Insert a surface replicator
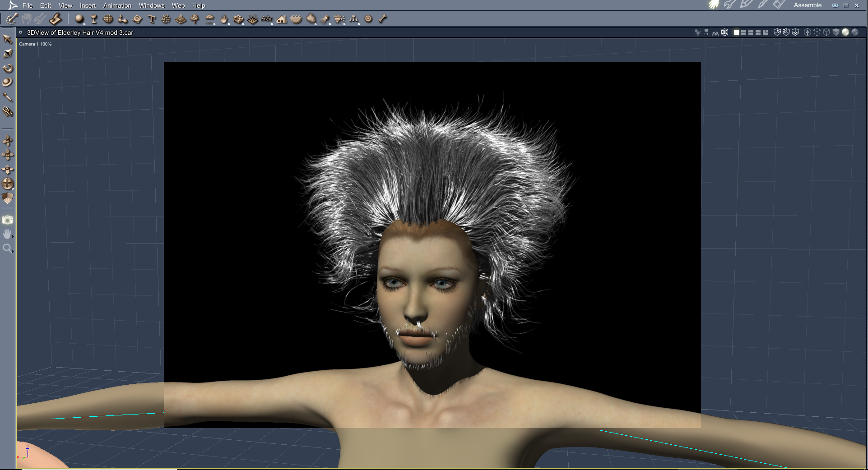868x470 pixels. pos(238,19)
